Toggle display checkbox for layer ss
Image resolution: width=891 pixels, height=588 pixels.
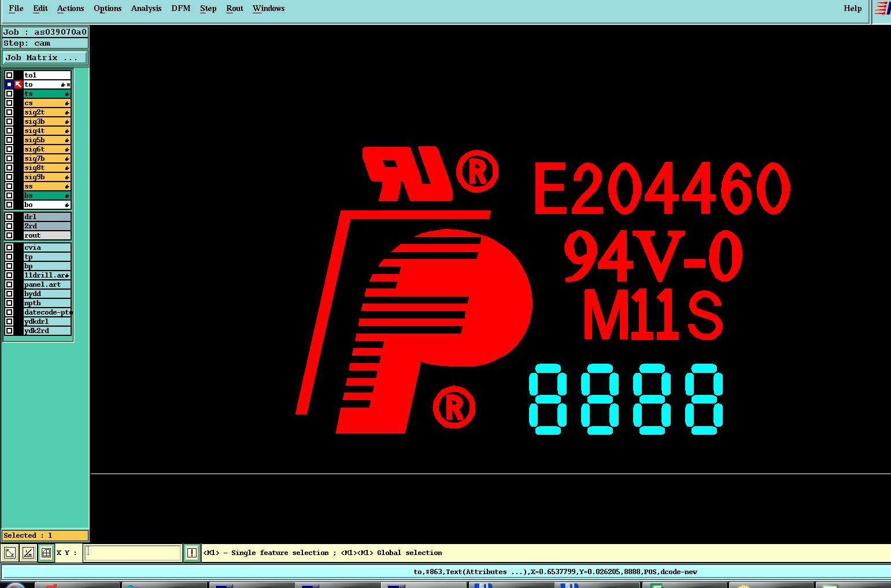(9, 186)
